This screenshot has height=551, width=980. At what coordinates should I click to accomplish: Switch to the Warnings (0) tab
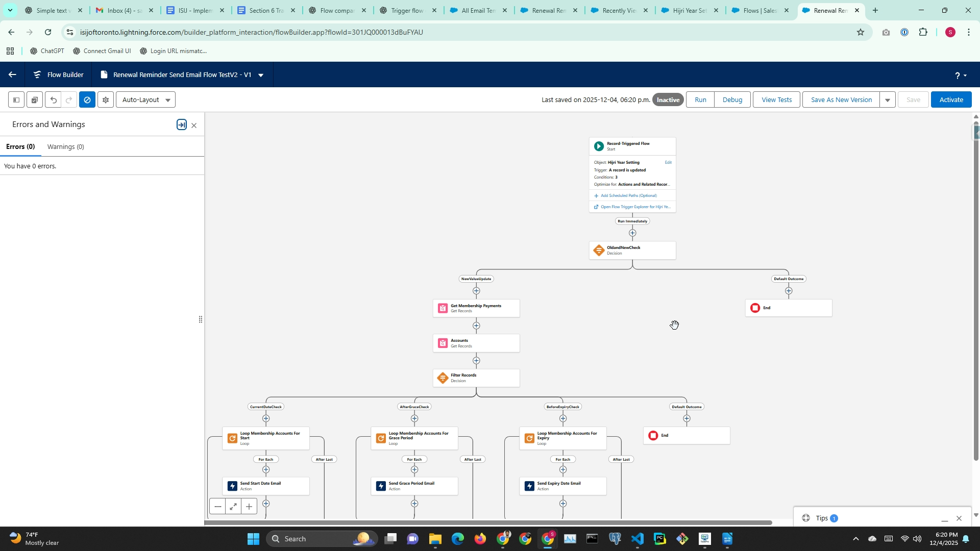pyautogui.click(x=65, y=147)
